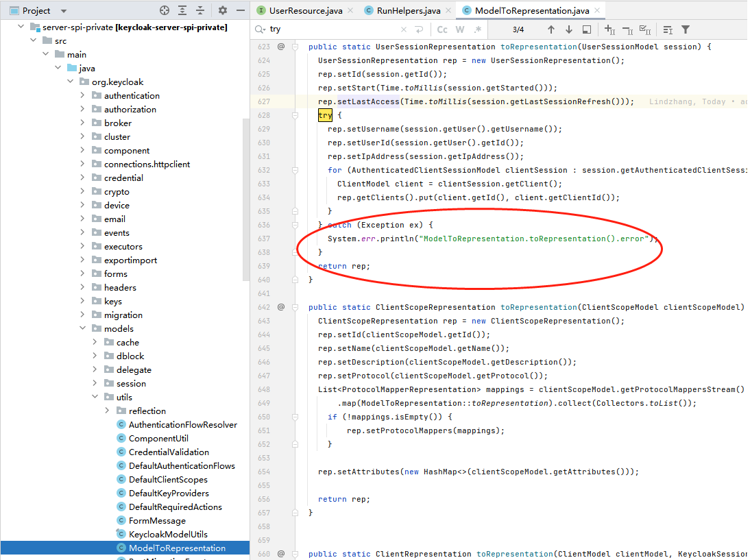The image size is (750, 560).
Task: Close the ModelToRepresentation.java tab
Action: coord(597,10)
